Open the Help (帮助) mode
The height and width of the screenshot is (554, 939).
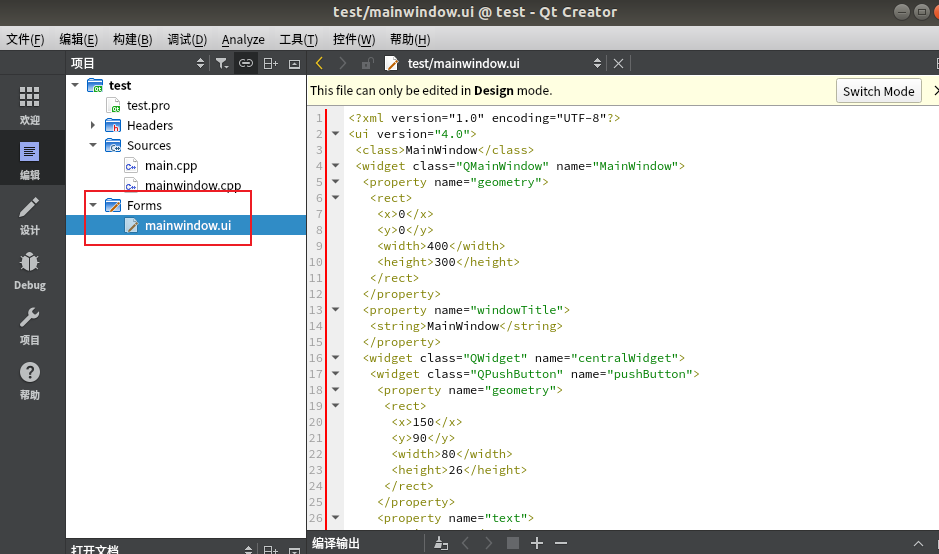coord(29,380)
